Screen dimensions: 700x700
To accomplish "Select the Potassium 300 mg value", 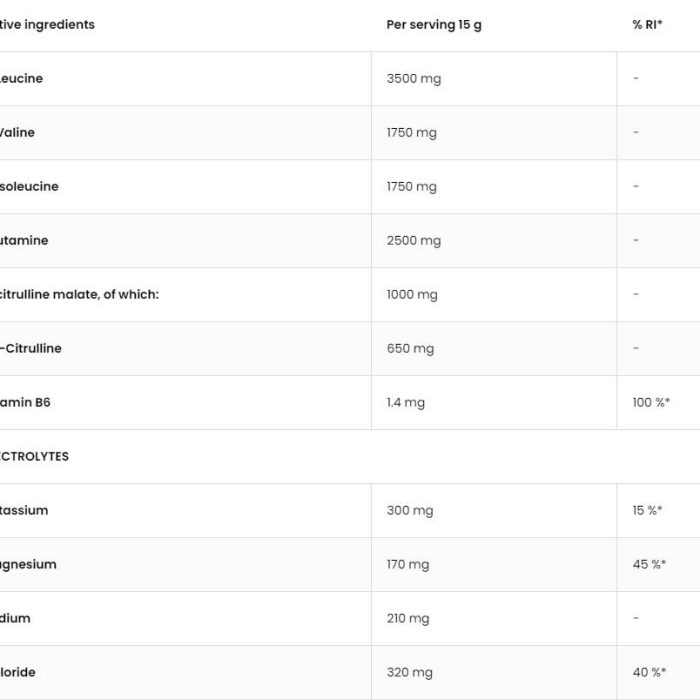I will coord(410,511).
